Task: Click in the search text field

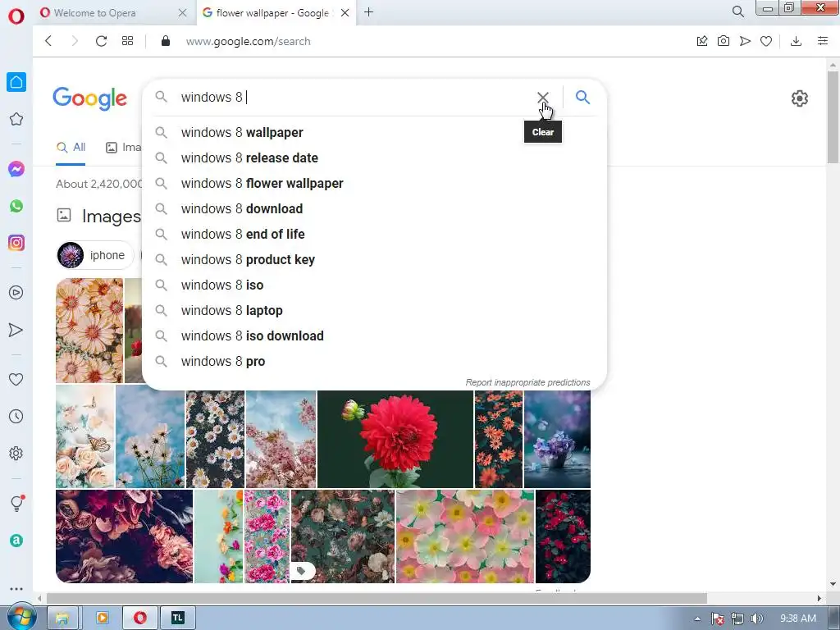Action: coord(354,97)
